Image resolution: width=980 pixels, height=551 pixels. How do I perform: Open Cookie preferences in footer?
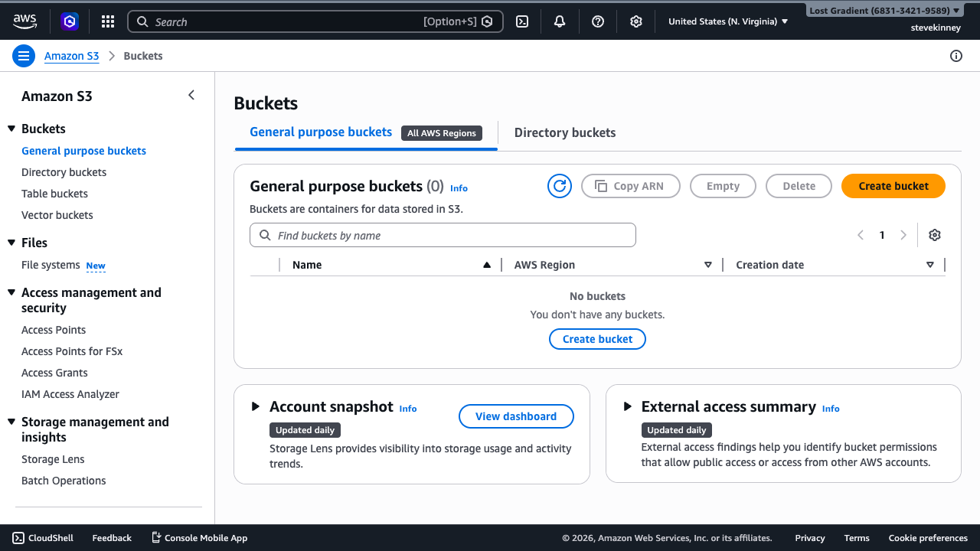(928, 538)
